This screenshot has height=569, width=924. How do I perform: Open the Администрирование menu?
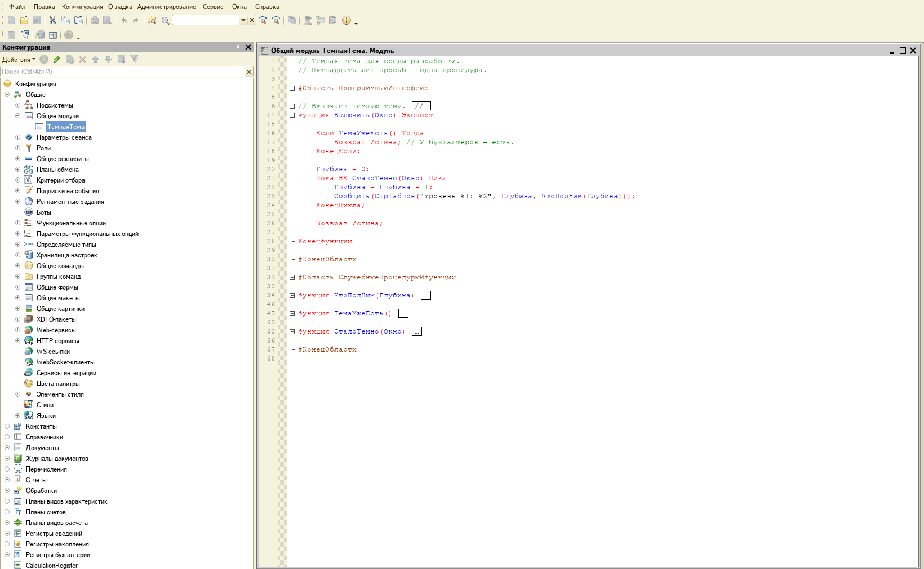[167, 7]
